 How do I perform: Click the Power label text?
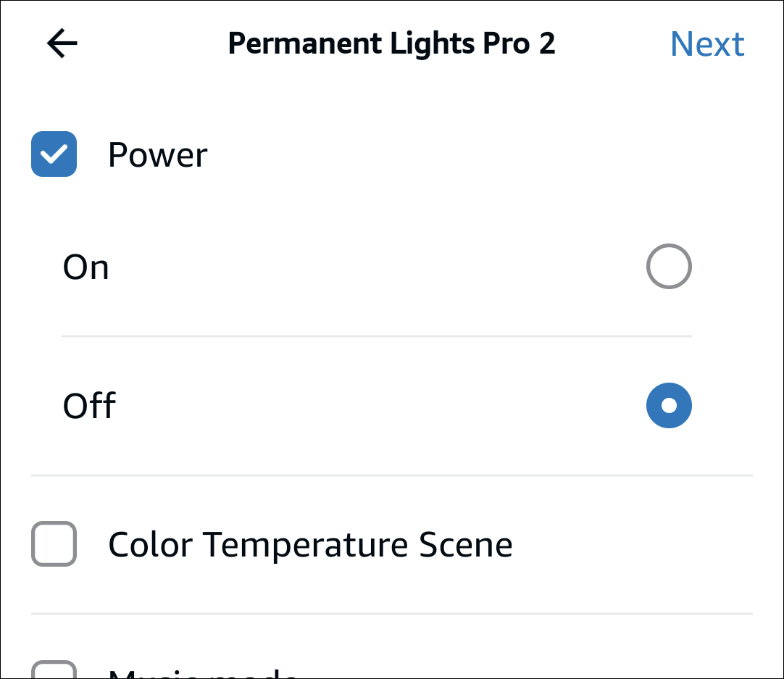click(157, 154)
